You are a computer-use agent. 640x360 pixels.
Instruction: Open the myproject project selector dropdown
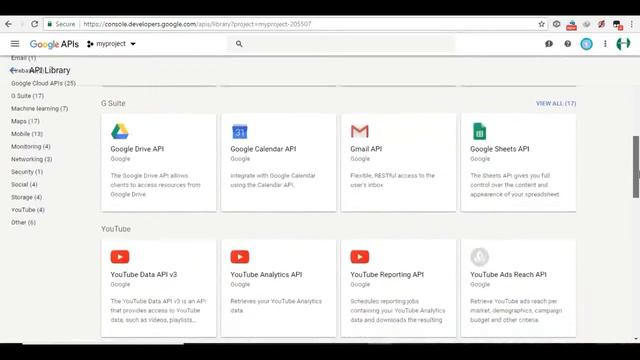(111, 44)
